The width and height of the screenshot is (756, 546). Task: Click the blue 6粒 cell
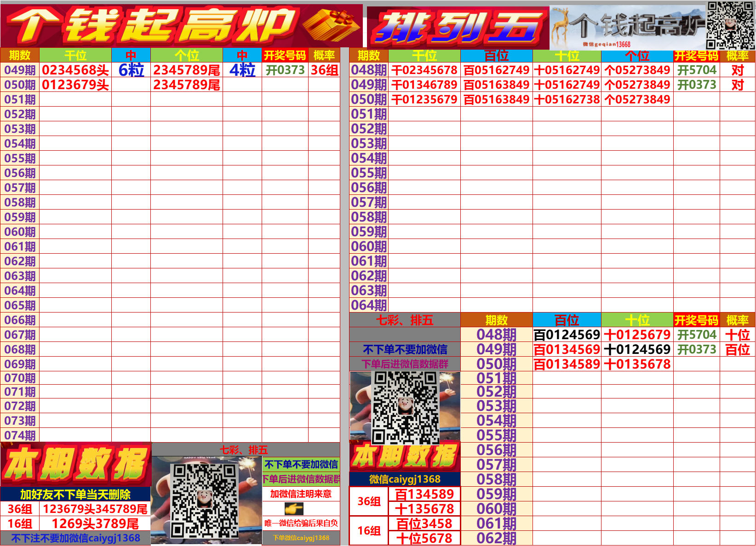tap(131, 70)
